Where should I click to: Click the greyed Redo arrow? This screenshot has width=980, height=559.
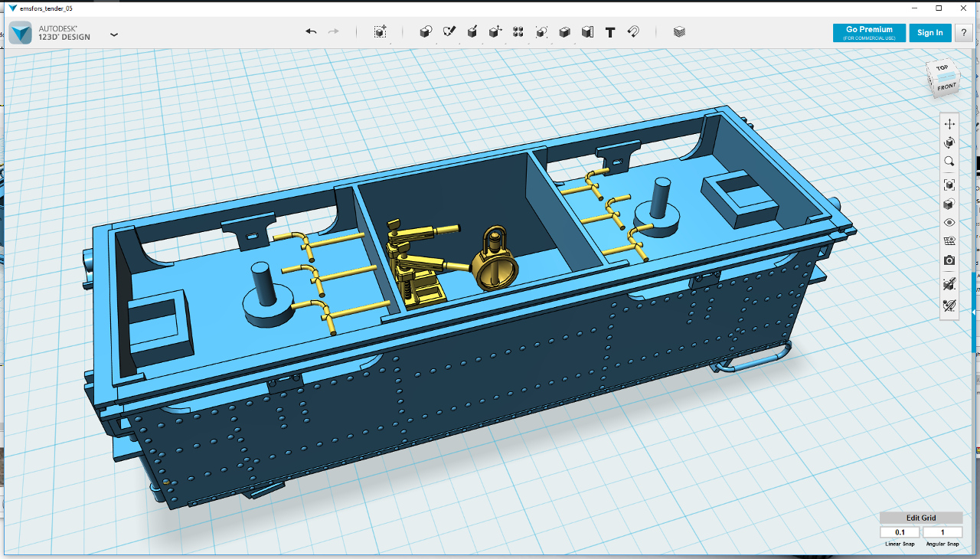333,31
